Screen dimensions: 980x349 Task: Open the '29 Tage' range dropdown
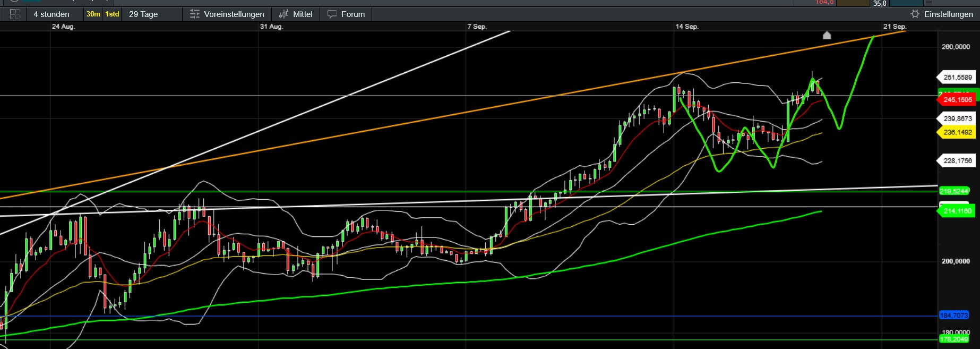(x=143, y=14)
